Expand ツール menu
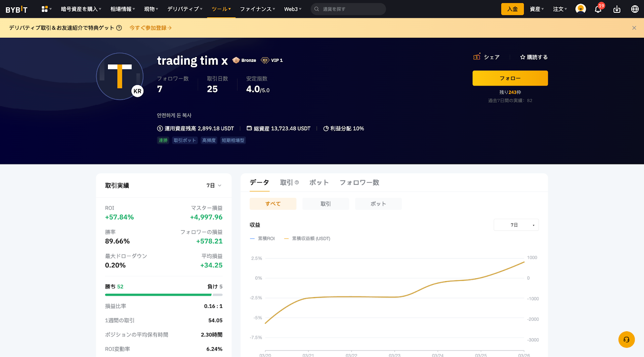 tap(221, 9)
